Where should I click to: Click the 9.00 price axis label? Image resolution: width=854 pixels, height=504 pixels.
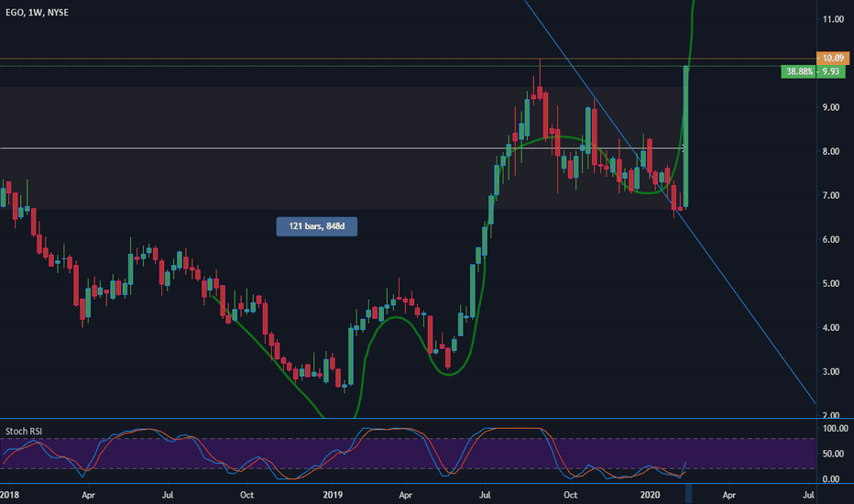[831, 107]
